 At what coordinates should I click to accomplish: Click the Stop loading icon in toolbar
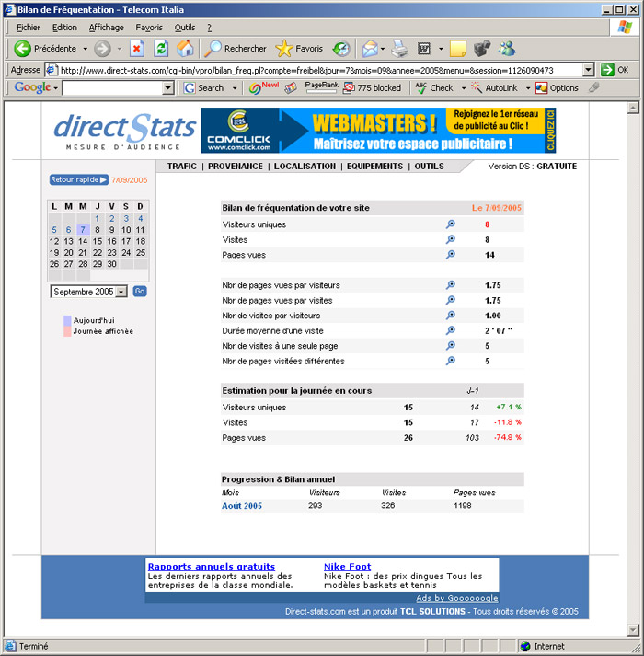click(x=137, y=49)
